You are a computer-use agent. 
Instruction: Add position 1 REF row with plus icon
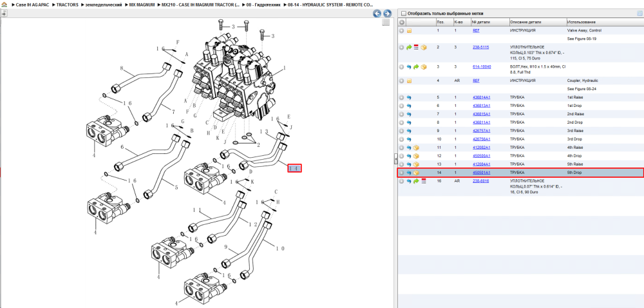[402, 31]
